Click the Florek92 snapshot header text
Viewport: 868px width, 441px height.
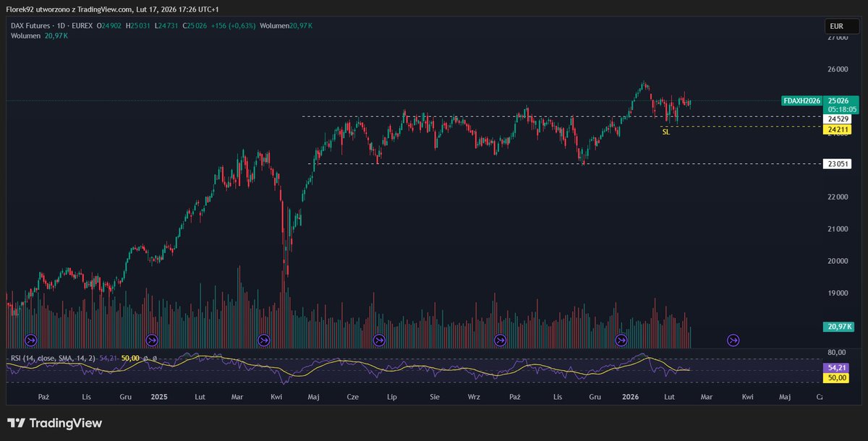click(x=113, y=9)
